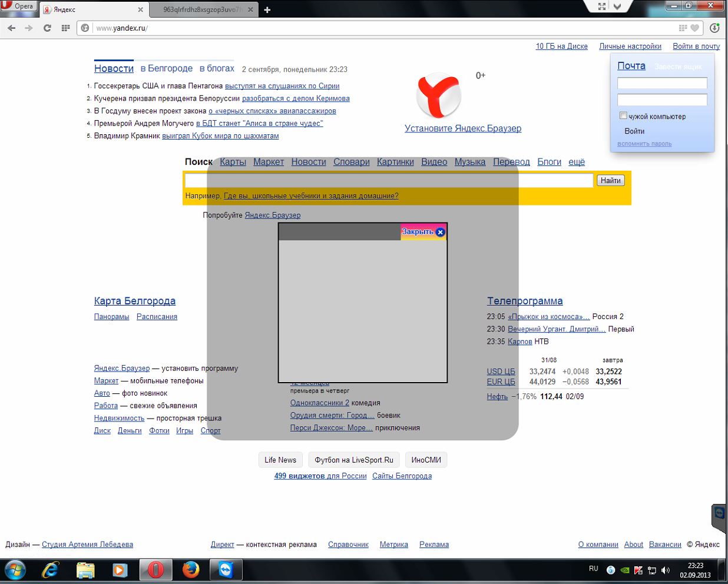This screenshot has height=584, width=728.
Task: Open 'Студия Артемия Лебедева' footer link
Action: [87, 545]
